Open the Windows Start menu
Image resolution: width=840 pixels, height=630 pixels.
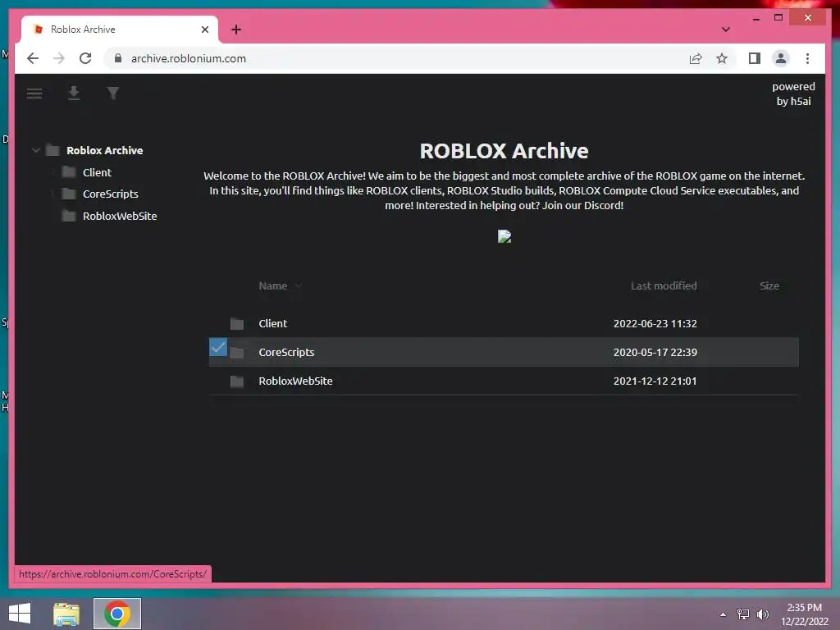tap(20, 614)
